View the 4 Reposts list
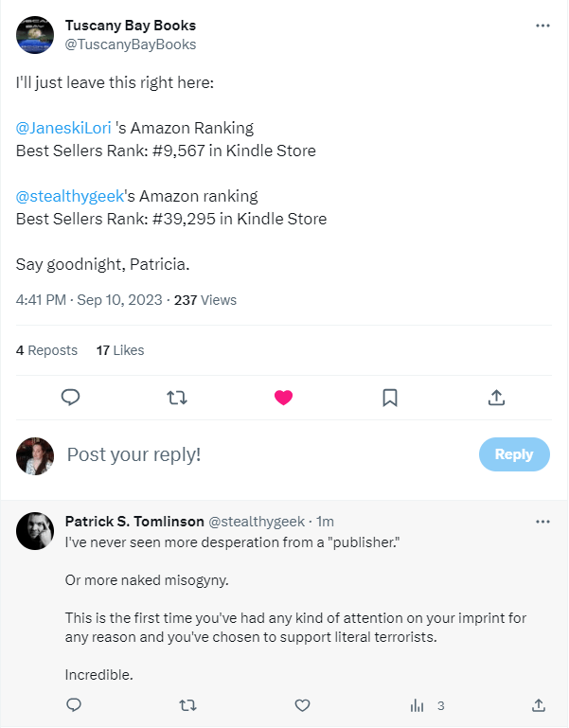The width and height of the screenshot is (569, 728). coord(46,350)
